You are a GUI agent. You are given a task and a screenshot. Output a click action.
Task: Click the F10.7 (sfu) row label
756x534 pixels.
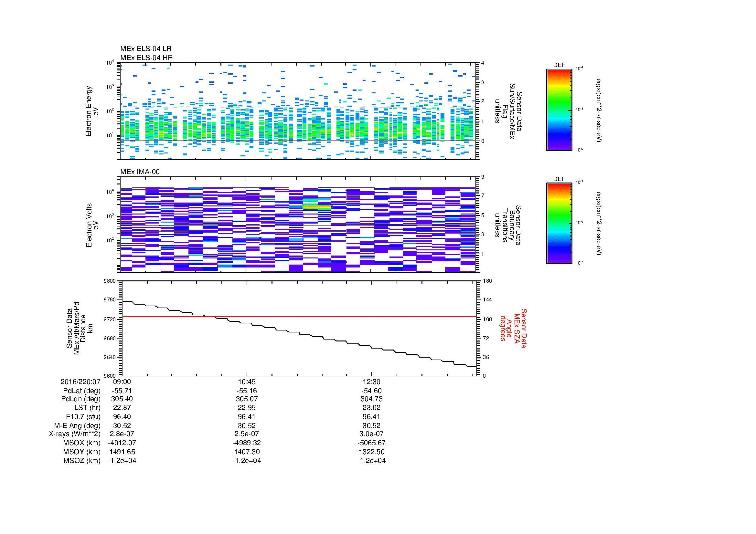[83, 417]
